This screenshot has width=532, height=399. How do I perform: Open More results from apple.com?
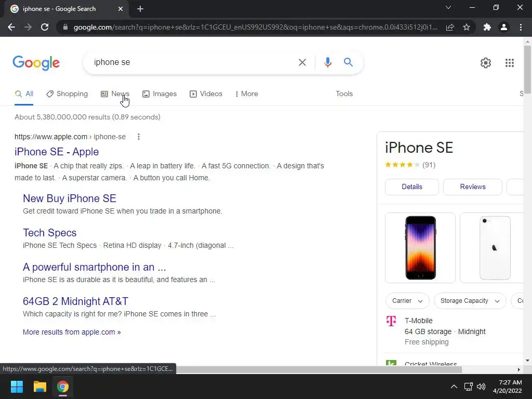tap(72, 332)
